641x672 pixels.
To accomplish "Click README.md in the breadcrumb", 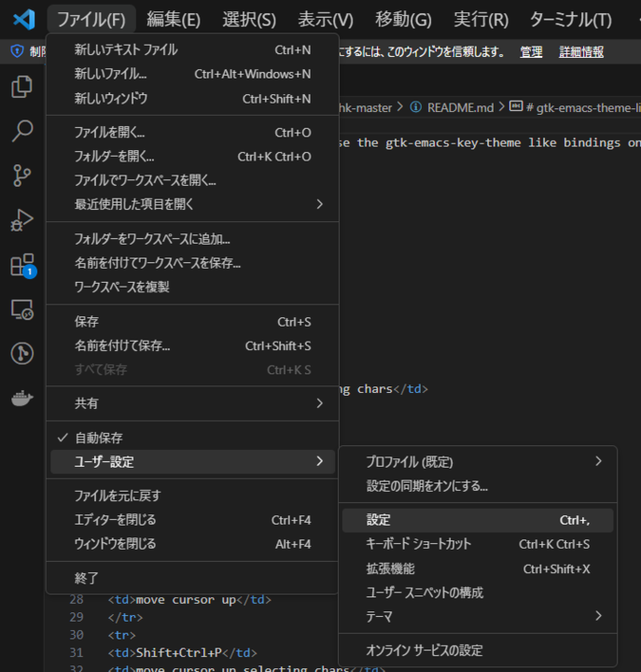I will pos(460,107).
